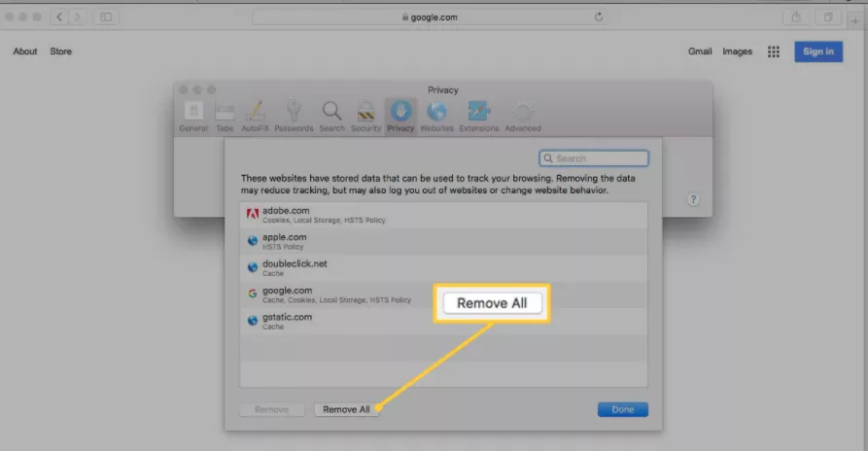Open the Passwords preferences pane
Viewport: 868px width, 451px height.
click(x=294, y=117)
